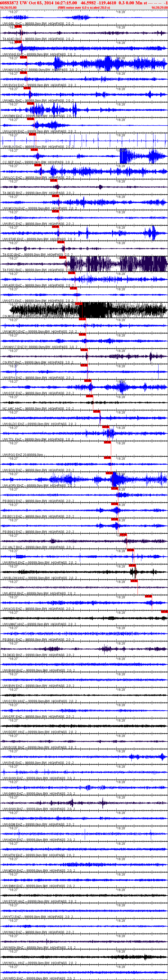
Task: Select the UW GBL EHZ station label
Action: click(x=38, y=24)
